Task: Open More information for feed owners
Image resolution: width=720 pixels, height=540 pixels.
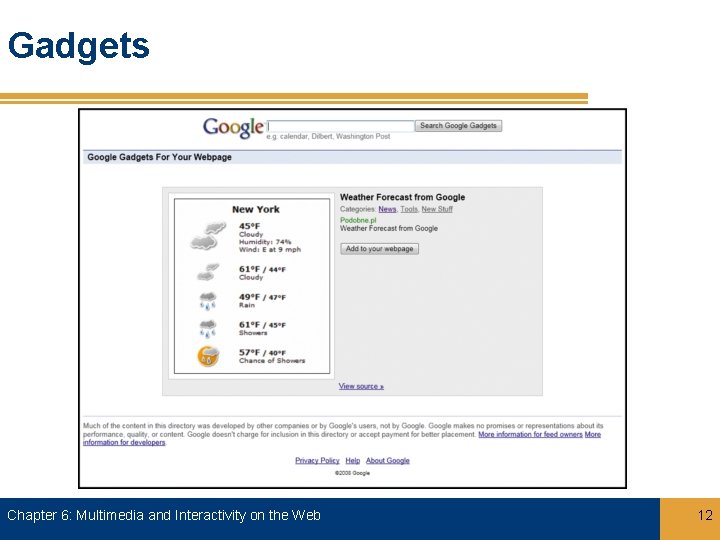Action: click(530, 434)
